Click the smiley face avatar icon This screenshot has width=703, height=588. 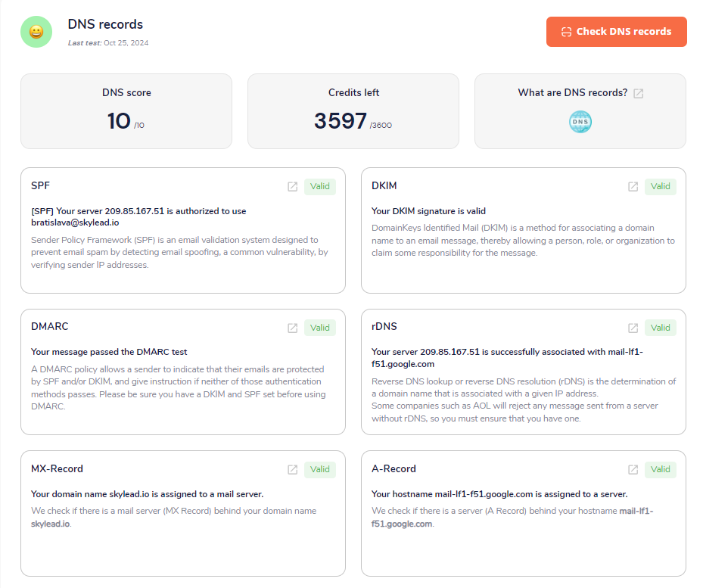[x=36, y=32]
